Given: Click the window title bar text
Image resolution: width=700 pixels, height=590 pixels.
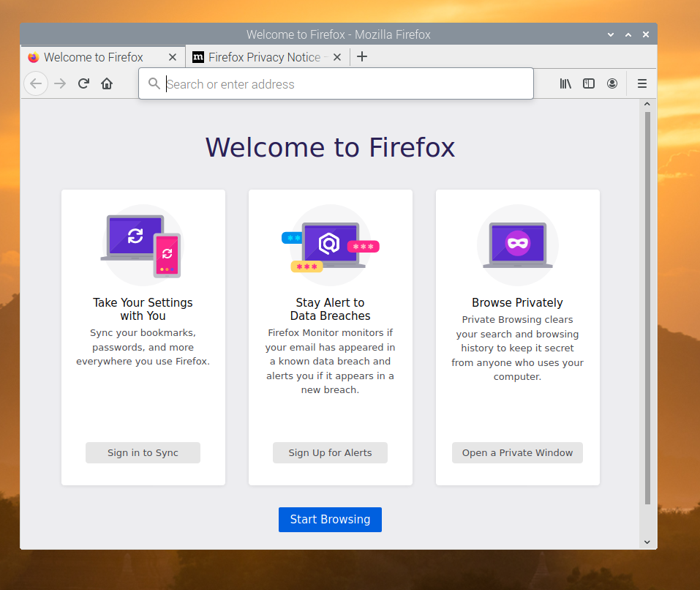Looking at the screenshot, I should (339, 34).
